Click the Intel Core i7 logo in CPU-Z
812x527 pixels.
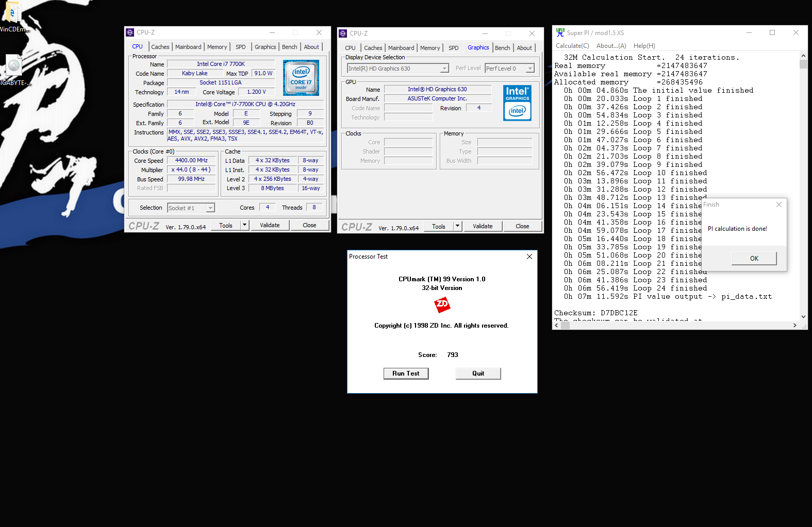pyautogui.click(x=301, y=78)
